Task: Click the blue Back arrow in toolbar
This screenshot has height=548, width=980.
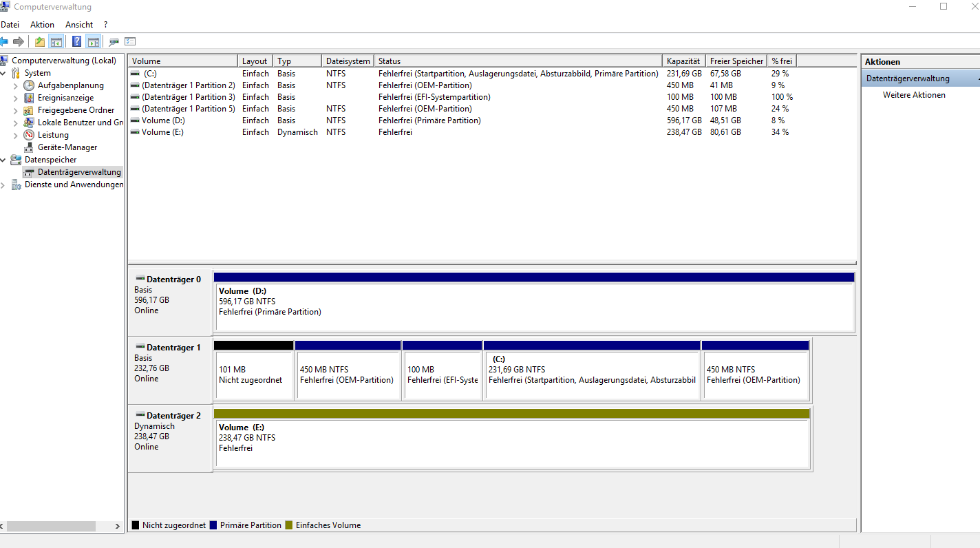Action: (4, 41)
